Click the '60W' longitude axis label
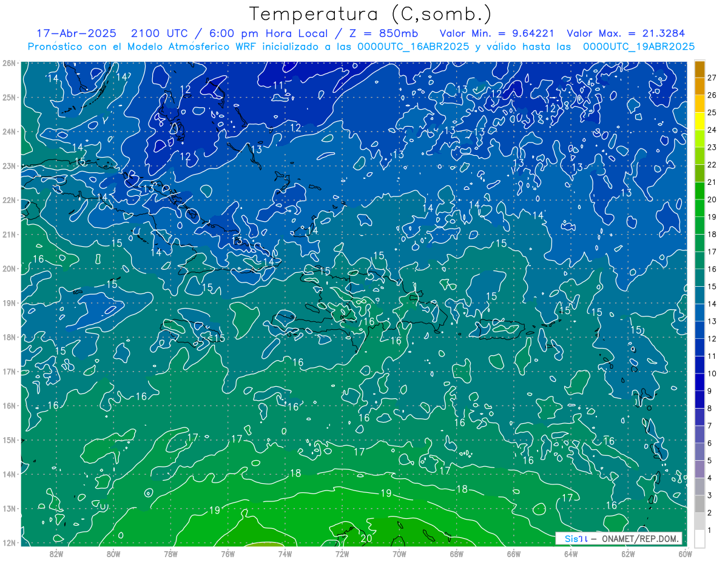Image resolution: width=728 pixels, height=562 pixels. 685,554
